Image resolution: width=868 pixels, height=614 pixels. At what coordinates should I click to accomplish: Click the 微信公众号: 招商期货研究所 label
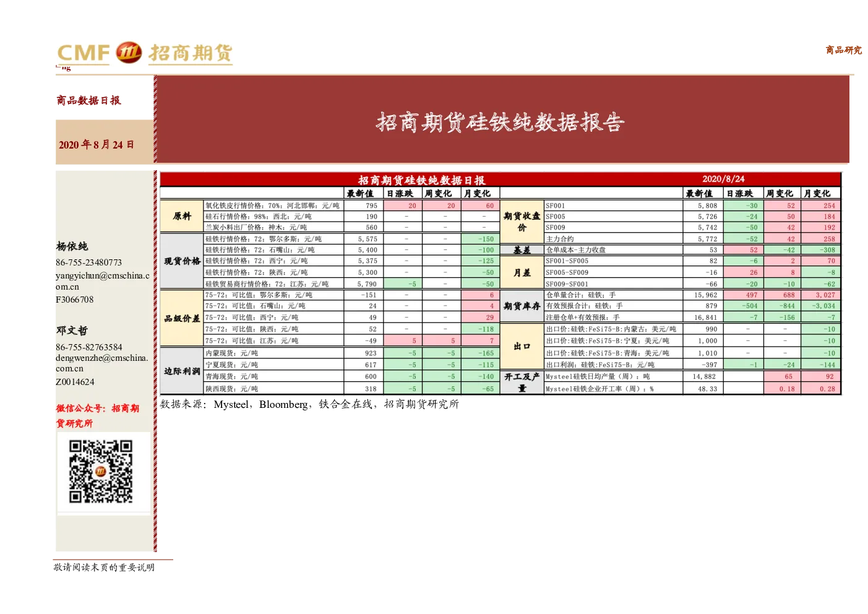pos(98,416)
